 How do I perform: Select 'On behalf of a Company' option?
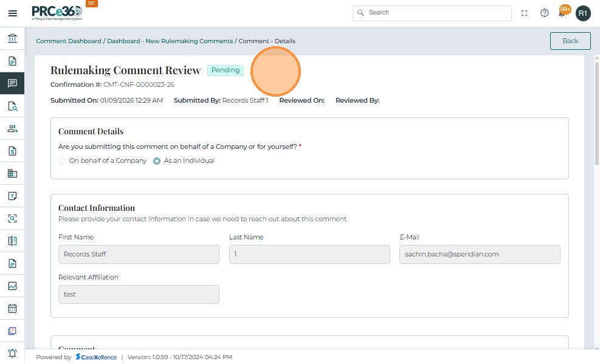click(62, 161)
